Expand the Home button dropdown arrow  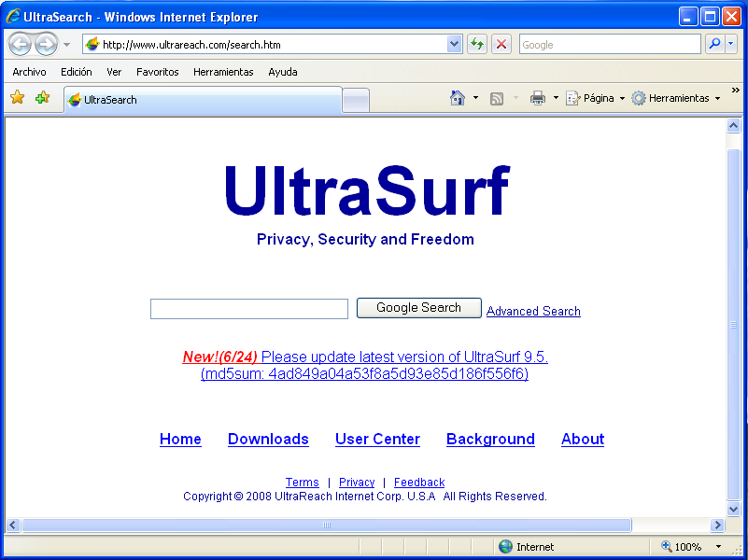475,98
